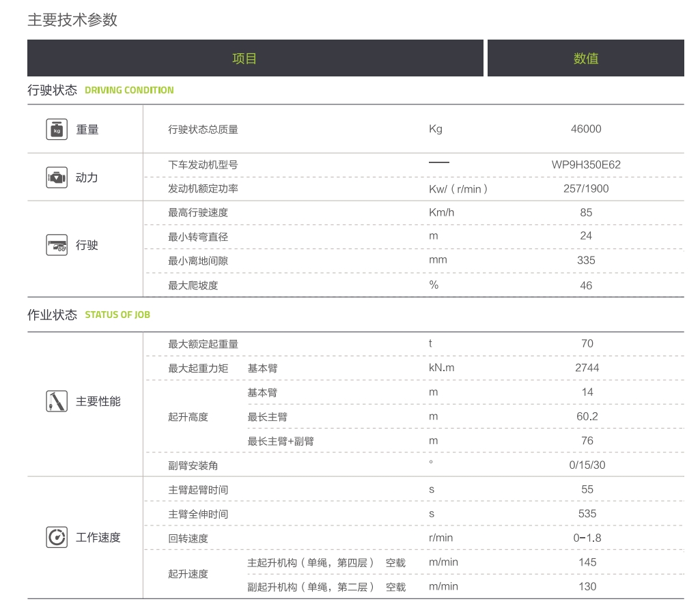Click the value 46000
The image size is (700, 608).
tap(586, 129)
